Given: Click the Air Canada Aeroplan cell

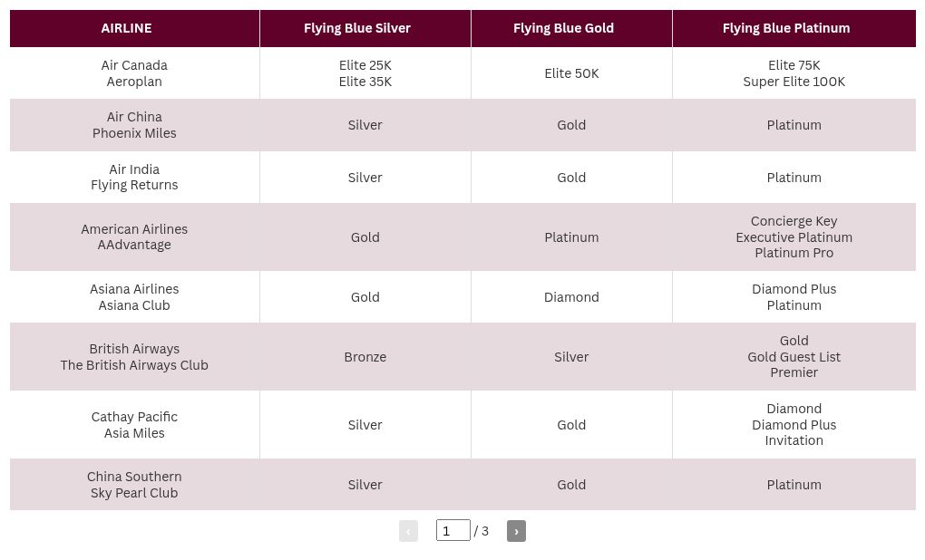Looking at the screenshot, I should [134, 73].
